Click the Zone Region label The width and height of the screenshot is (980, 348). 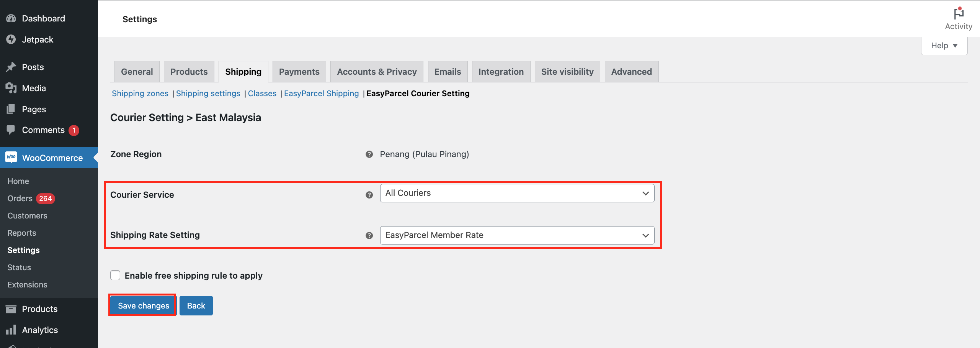pyautogui.click(x=136, y=154)
